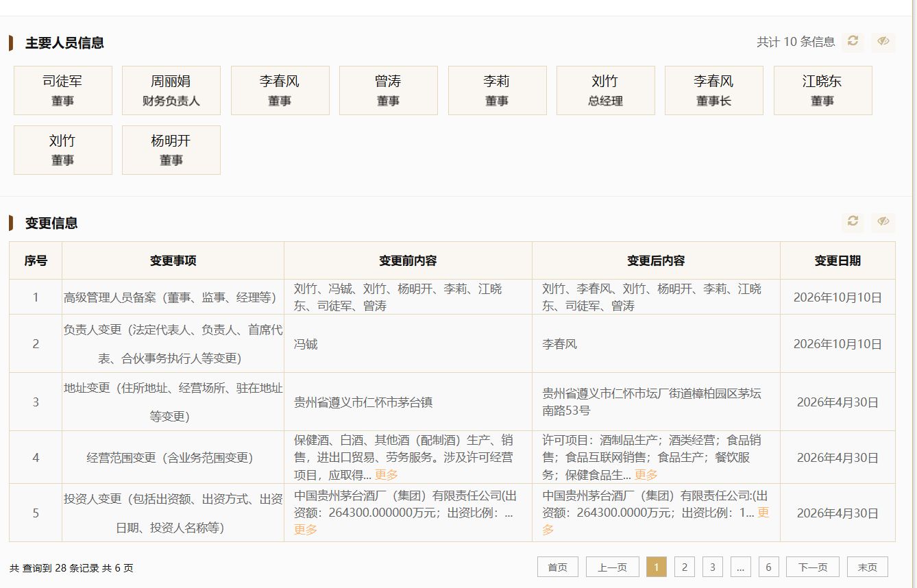
Task: Select the 周丽娟 财务负责人 card
Action: [171, 90]
